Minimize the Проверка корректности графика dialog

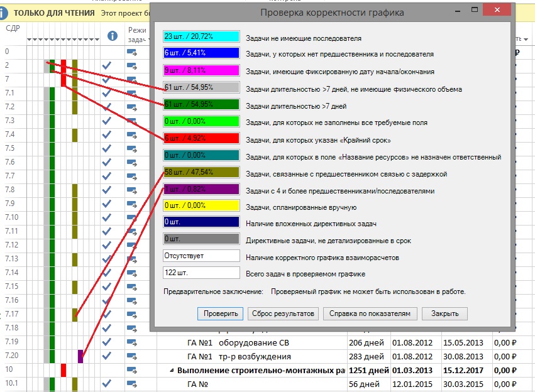(x=458, y=11)
